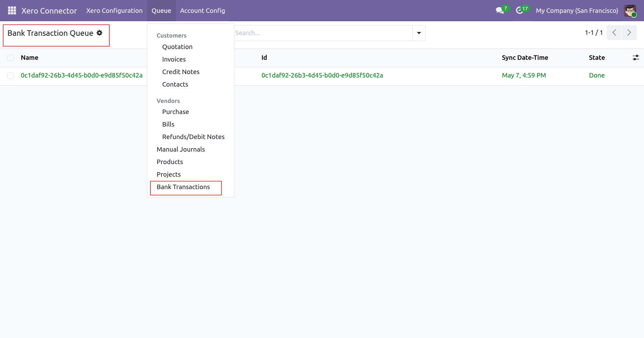644x338 pixels.
Task: Click the Xero Connector app title
Action: tap(49, 10)
